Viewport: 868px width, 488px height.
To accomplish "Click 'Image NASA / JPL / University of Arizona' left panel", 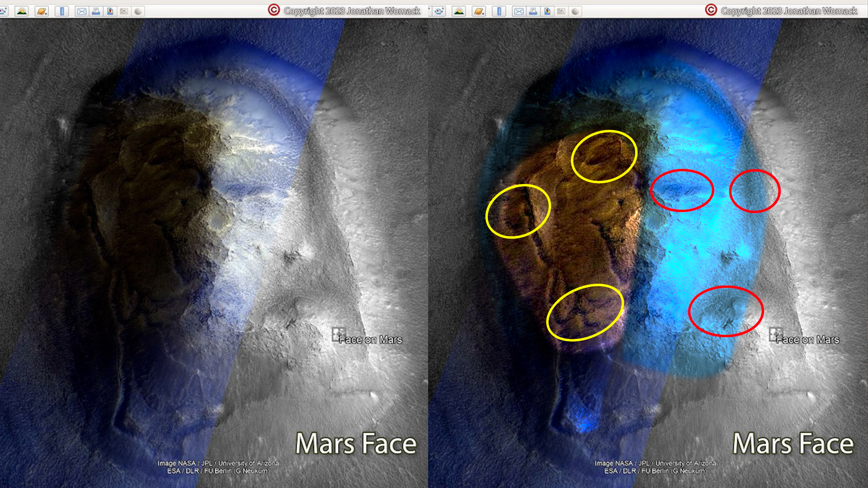I will point(218,463).
